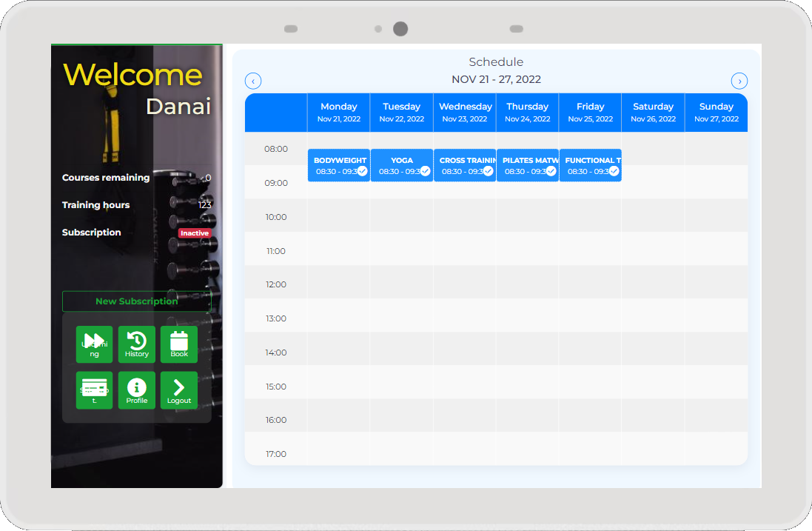
Task: Click the 12:00 time label
Action: click(276, 284)
